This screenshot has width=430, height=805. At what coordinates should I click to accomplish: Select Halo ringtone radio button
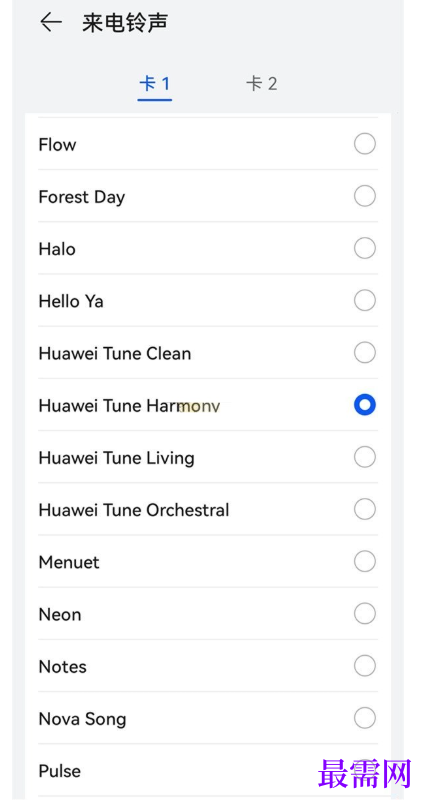click(x=365, y=248)
